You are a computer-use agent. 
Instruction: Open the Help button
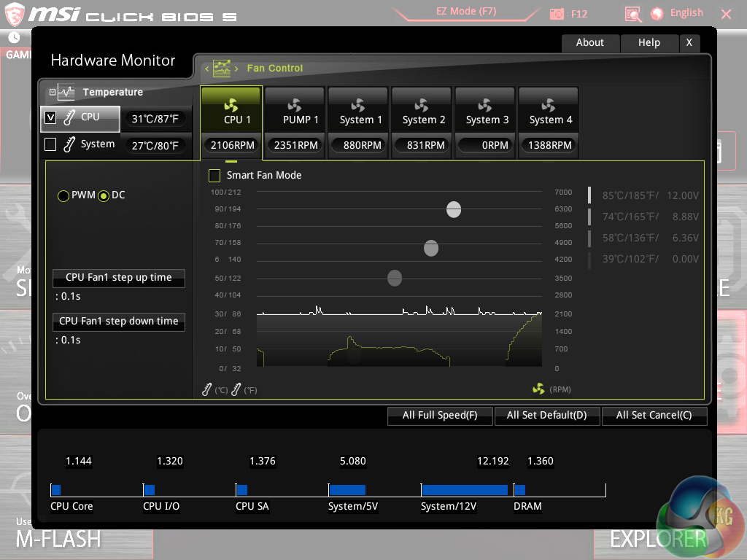coord(649,43)
